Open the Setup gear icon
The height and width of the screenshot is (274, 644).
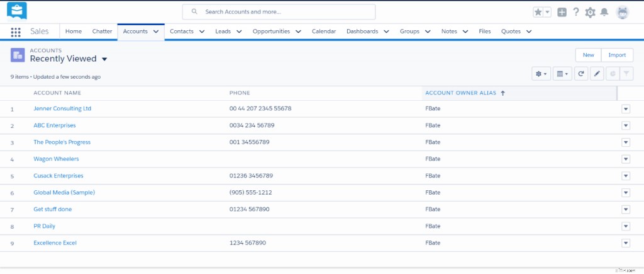coord(590,13)
